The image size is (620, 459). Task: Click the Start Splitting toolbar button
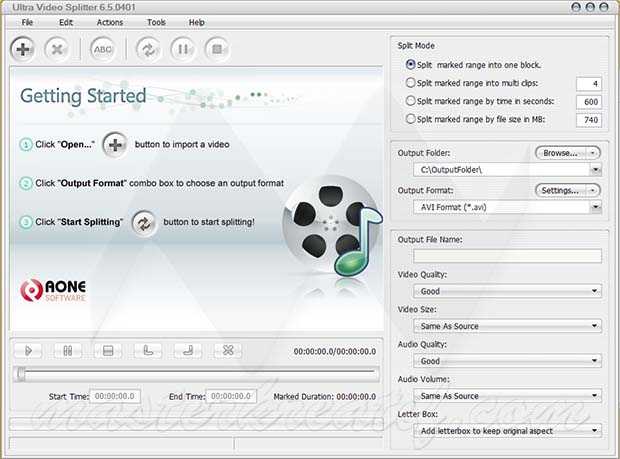[148, 49]
